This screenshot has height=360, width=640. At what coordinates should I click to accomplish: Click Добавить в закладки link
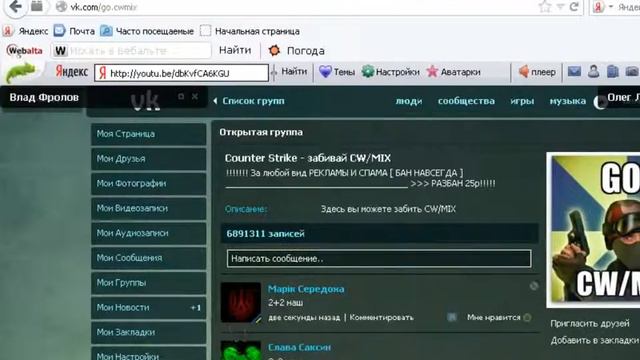595,340
